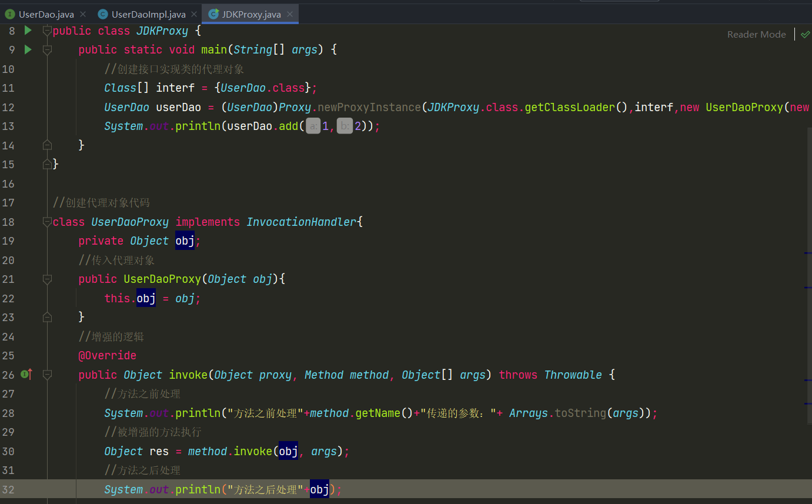
Task: Collapse the invoke method fold on line 26
Action: (x=48, y=375)
